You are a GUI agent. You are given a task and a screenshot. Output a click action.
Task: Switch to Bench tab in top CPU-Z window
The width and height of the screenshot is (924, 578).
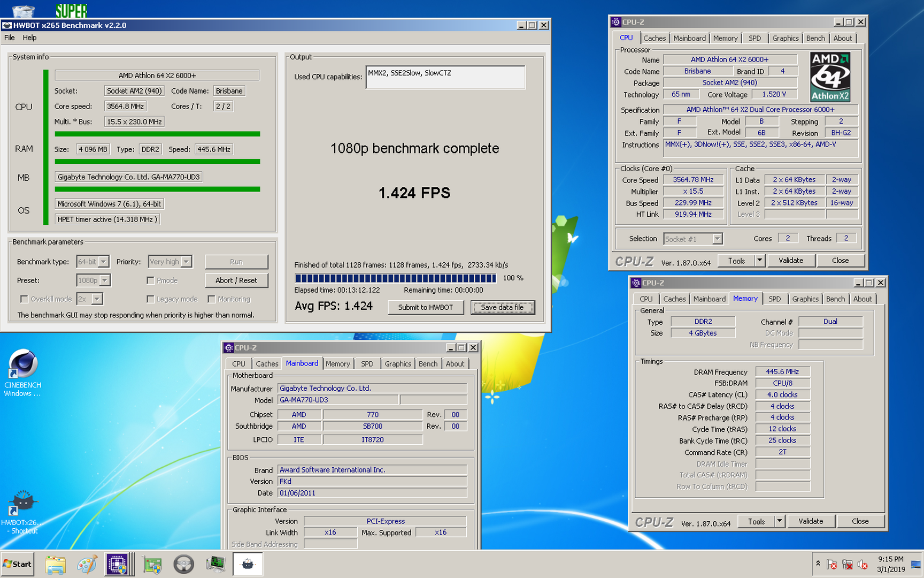815,38
